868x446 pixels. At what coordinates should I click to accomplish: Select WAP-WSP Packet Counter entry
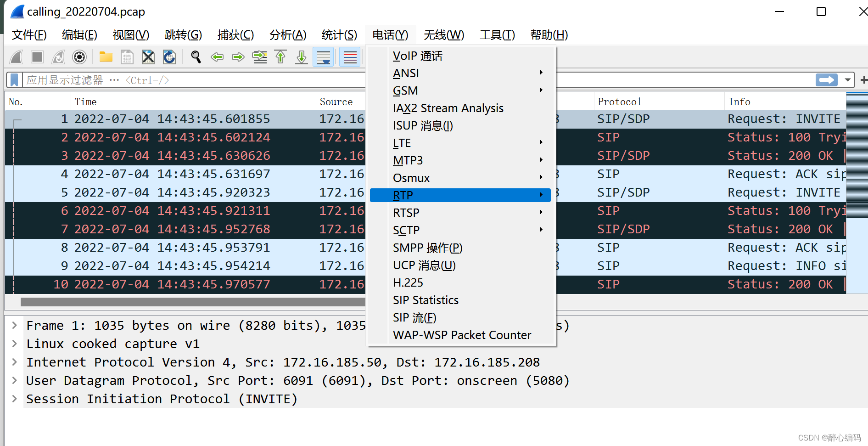click(x=460, y=335)
